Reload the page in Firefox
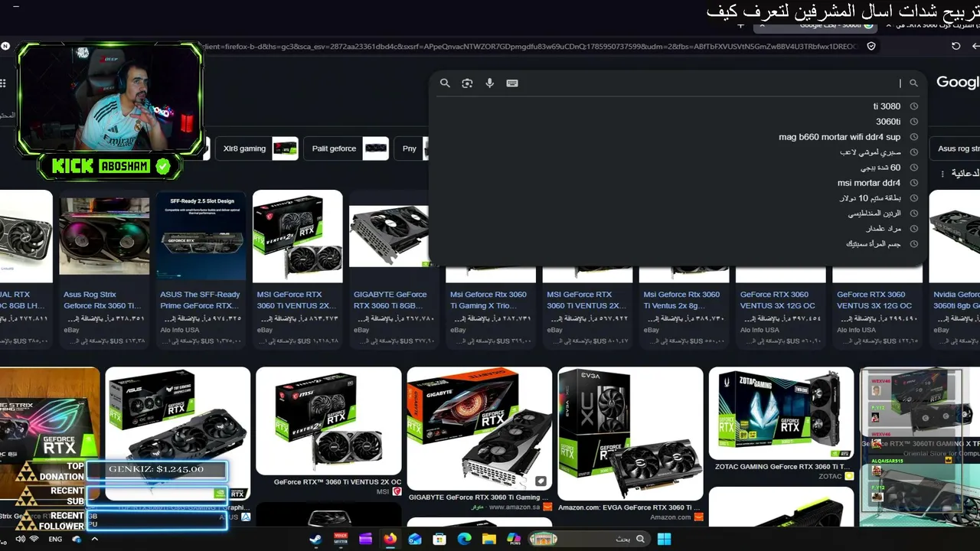 click(955, 46)
